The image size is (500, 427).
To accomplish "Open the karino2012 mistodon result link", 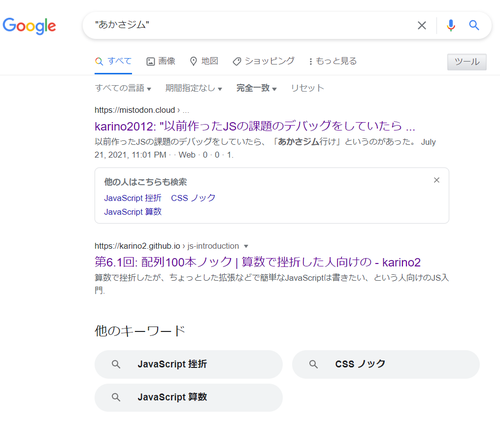I will click(255, 126).
